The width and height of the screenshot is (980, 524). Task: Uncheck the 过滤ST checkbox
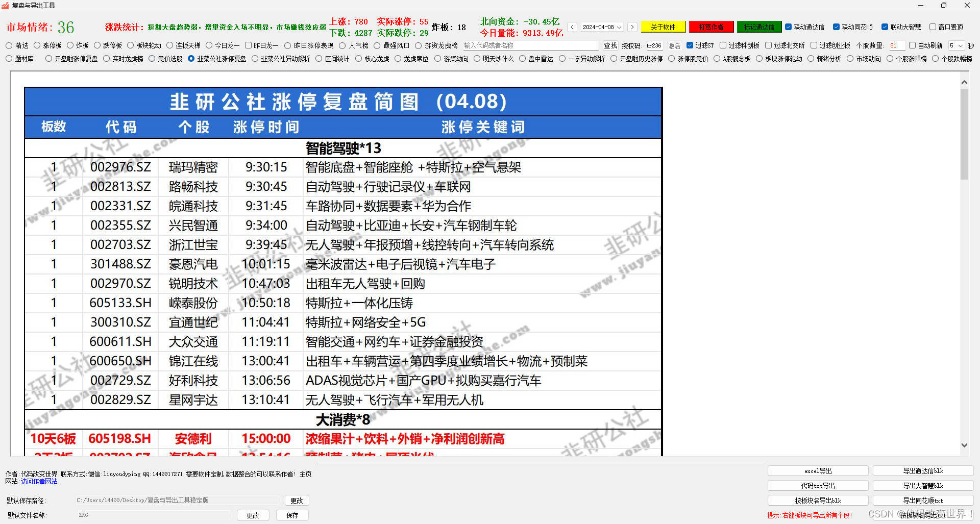tap(690, 45)
